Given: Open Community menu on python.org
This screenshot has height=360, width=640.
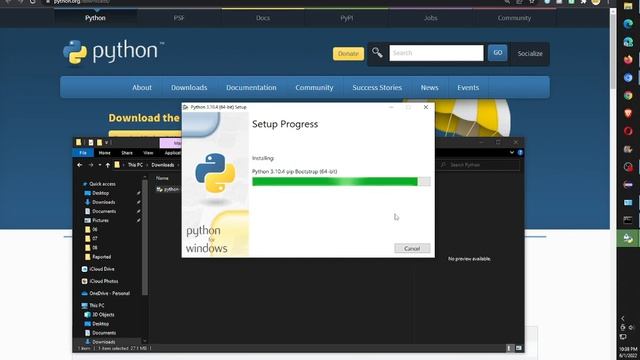Looking at the screenshot, I should point(314,87).
